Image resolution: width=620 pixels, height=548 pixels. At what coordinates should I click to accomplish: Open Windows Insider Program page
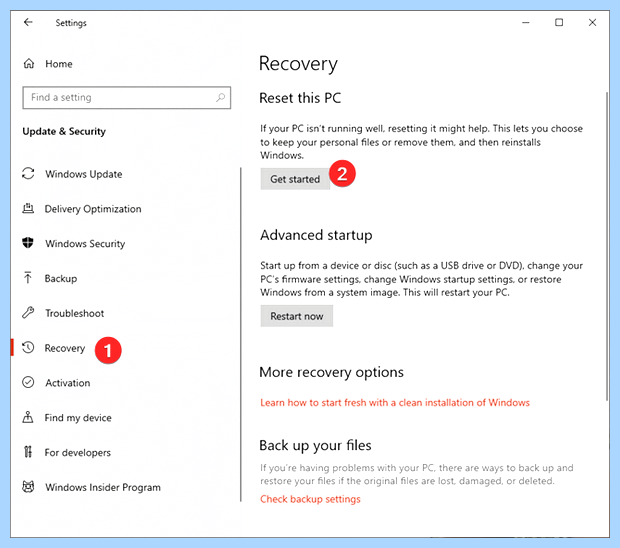coord(103,487)
